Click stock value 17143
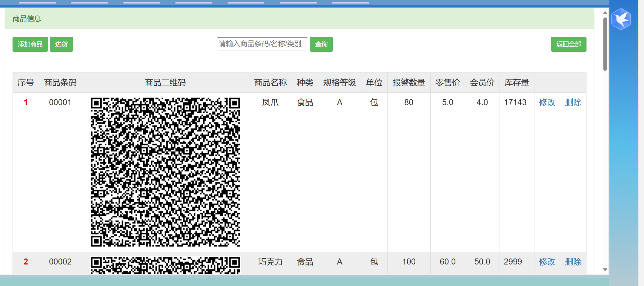 (x=515, y=102)
